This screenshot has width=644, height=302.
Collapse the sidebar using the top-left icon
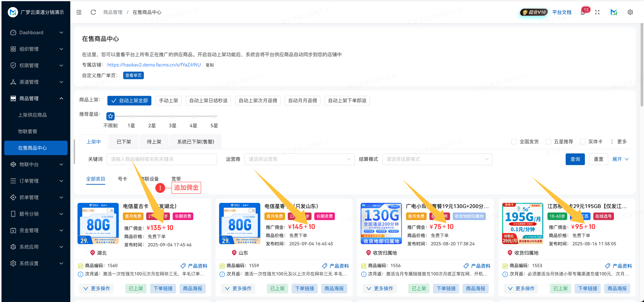tap(79, 12)
